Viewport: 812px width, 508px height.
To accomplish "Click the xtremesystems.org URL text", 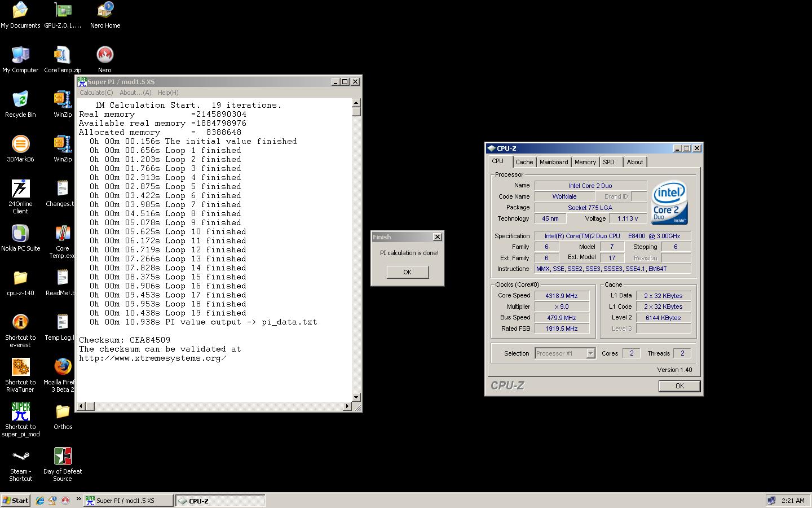I will click(153, 358).
